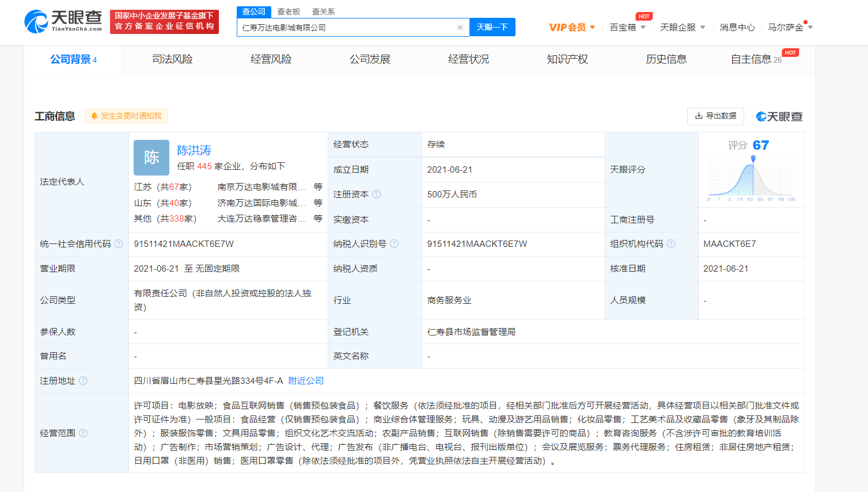Open the 天眼企服 dropdown menu
The width and height of the screenshot is (868, 492).
pyautogui.click(x=682, y=27)
